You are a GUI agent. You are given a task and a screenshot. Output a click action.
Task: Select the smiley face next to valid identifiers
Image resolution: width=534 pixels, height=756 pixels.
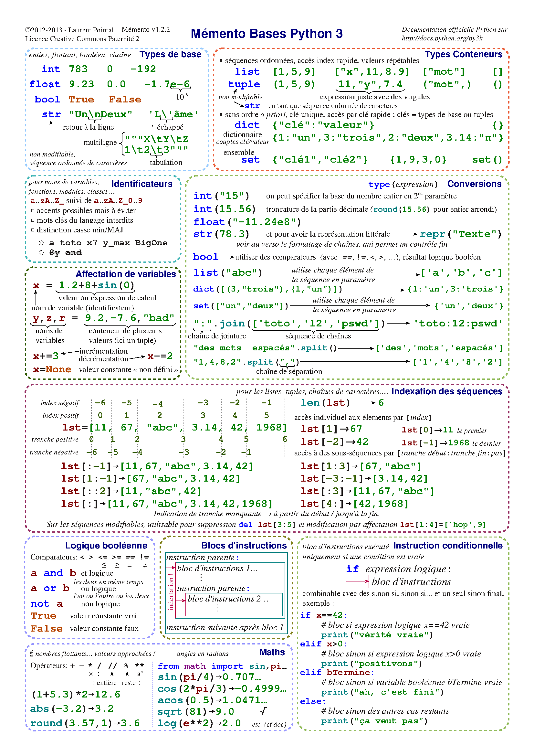(41, 243)
